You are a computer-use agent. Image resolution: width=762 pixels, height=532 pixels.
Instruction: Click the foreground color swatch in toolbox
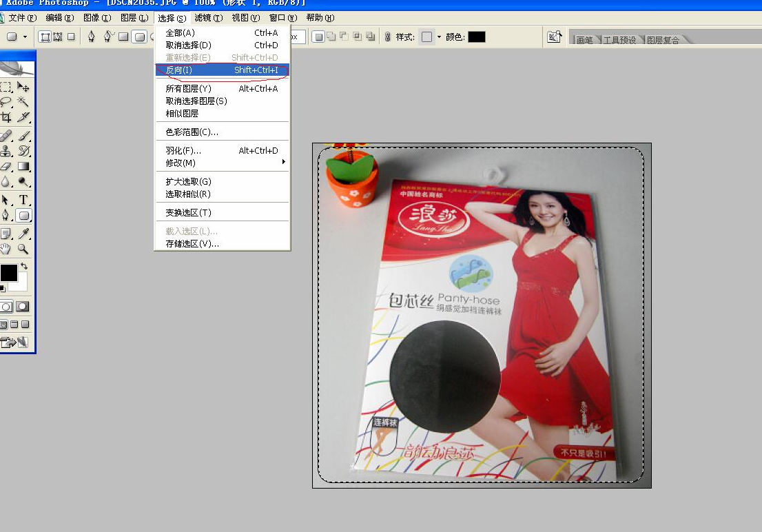click(x=8, y=273)
